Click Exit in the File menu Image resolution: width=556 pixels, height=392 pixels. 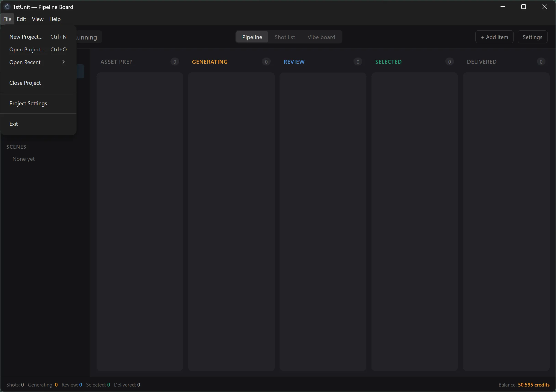pyautogui.click(x=38, y=124)
